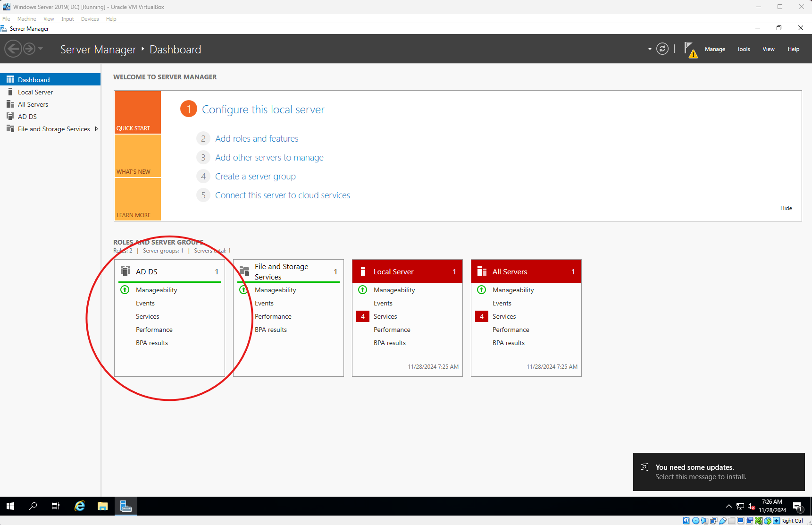812x525 pixels.
Task: Click the File and Storage Services sidebar icon
Action: [x=10, y=128]
